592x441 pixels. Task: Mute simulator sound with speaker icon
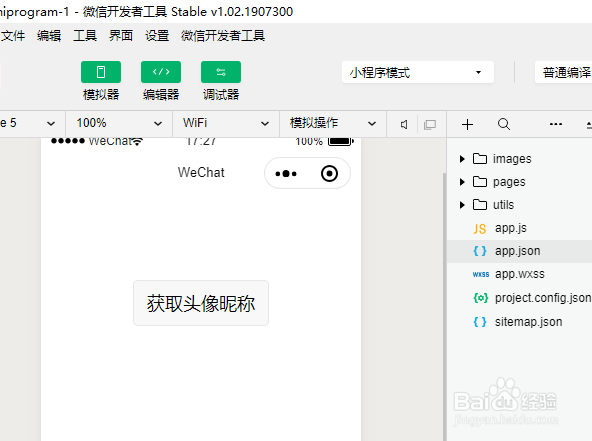(404, 124)
